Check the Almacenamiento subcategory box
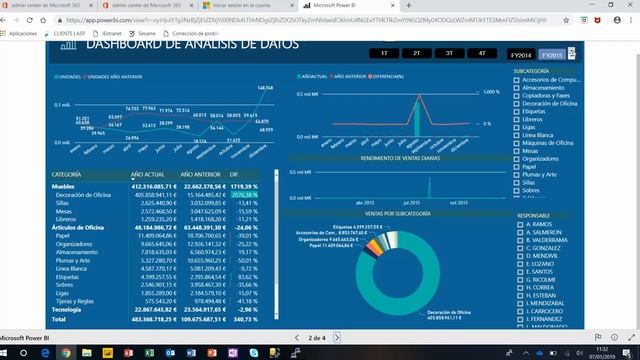Viewport: 640px width, 360px height. coord(517,88)
